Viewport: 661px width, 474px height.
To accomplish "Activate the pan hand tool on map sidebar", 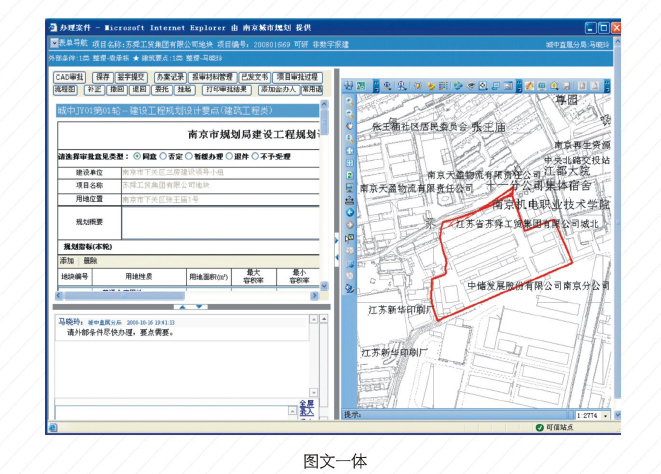I will pos(349,126).
